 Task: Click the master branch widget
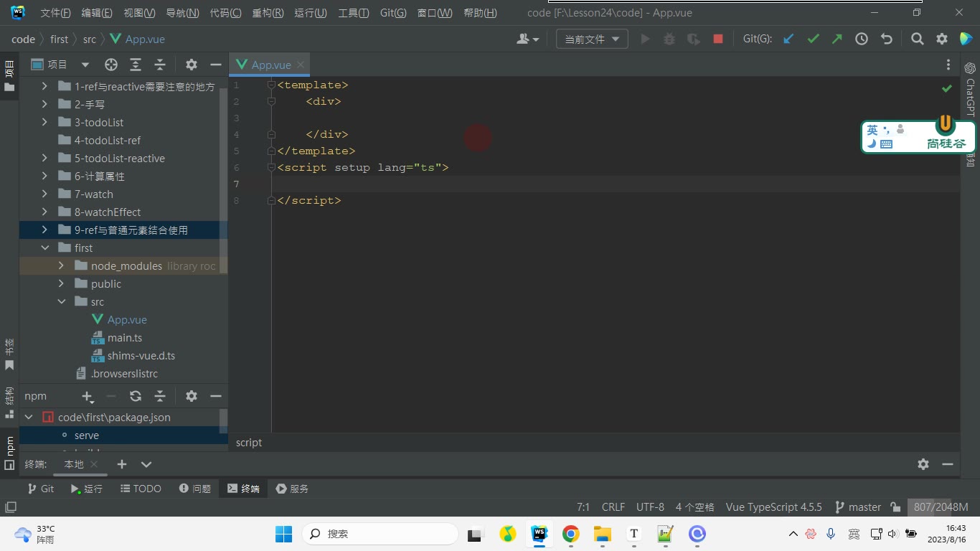[858, 507]
